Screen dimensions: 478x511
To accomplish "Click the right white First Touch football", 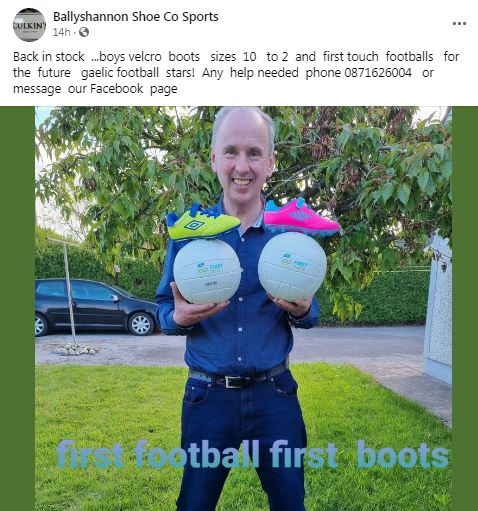I will coord(292,266).
